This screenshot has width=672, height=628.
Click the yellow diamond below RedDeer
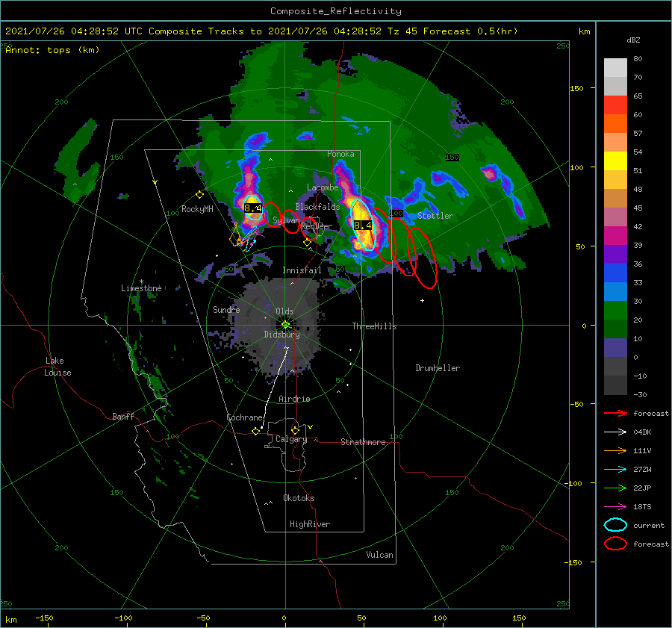tap(307, 243)
